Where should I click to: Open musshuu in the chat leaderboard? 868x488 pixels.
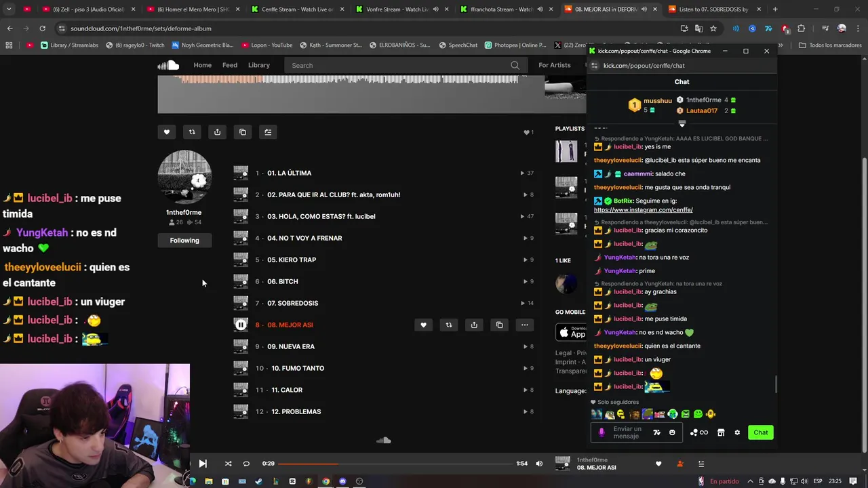pos(657,101)
